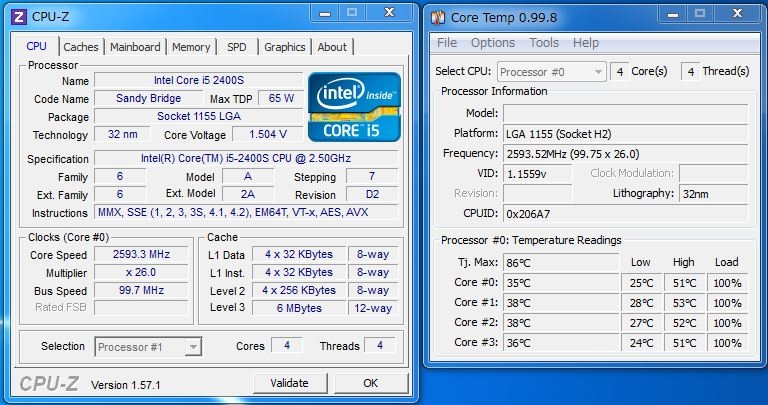Click the Multiplier value x 26.0
The image size is (768, 405).
141,272
